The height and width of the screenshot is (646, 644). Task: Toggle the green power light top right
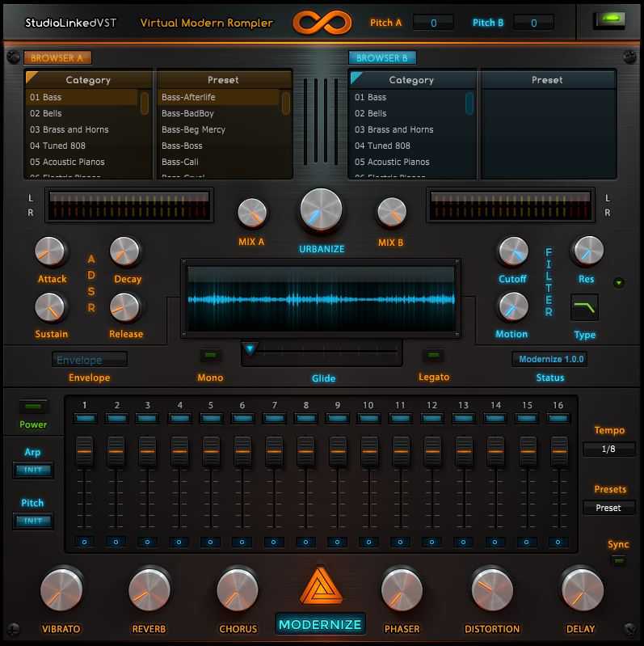(x=611, y=20)
